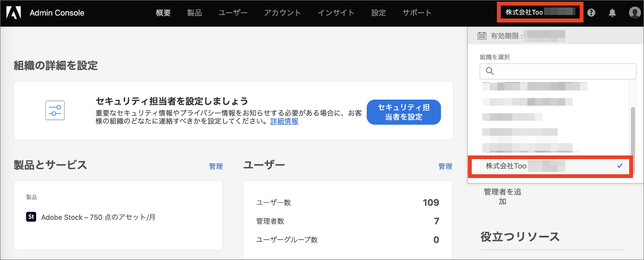This screenshot has width=644, height=260.
Task: Click the security settings sliders icon
Action: (x=55, y=110)
